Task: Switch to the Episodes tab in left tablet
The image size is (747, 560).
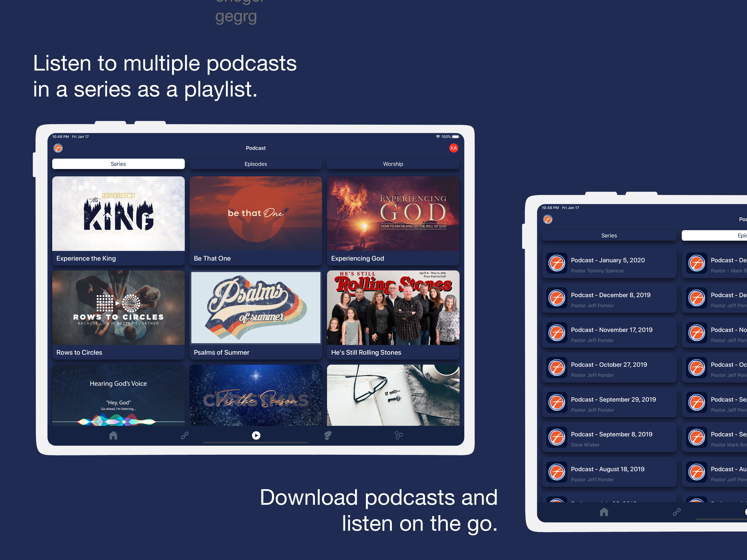Action: tap(256, 164)
